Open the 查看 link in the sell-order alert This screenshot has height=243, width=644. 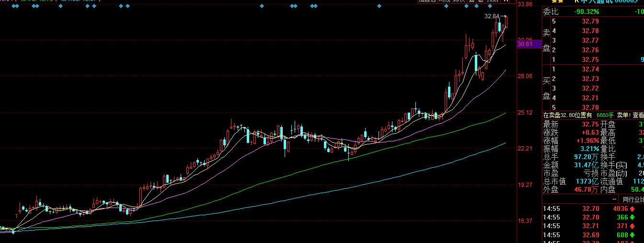point(638,115)
